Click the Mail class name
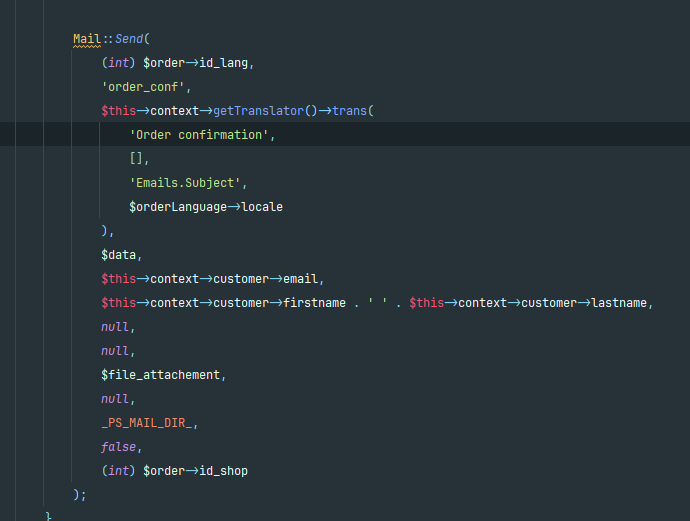This screenshot has height=521, width=690. (87, 39)
